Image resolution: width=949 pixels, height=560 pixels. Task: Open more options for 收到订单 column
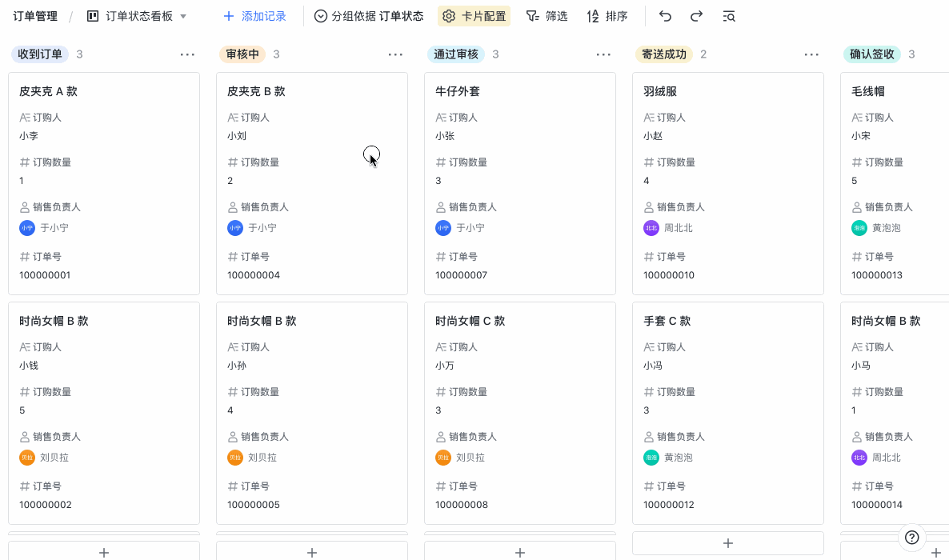[x=187, y=54]
